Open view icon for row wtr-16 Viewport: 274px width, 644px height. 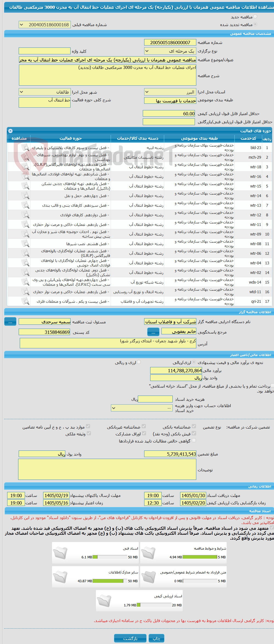[25, 177]
